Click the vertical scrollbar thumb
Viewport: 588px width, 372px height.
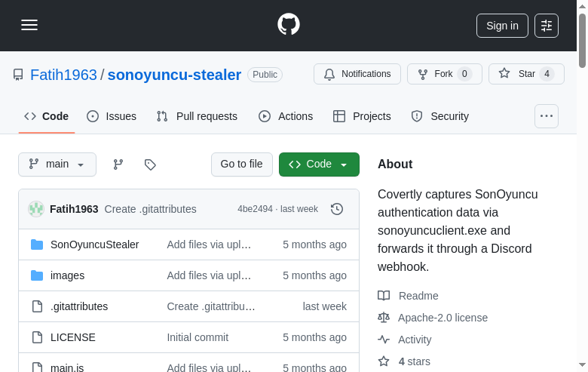[582, 41]
